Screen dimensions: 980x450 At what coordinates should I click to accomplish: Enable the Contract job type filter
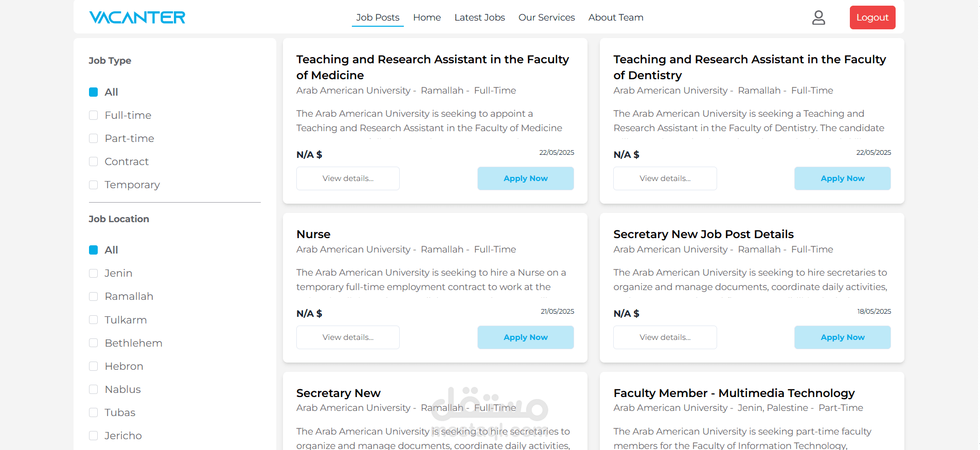pos(94,161)
